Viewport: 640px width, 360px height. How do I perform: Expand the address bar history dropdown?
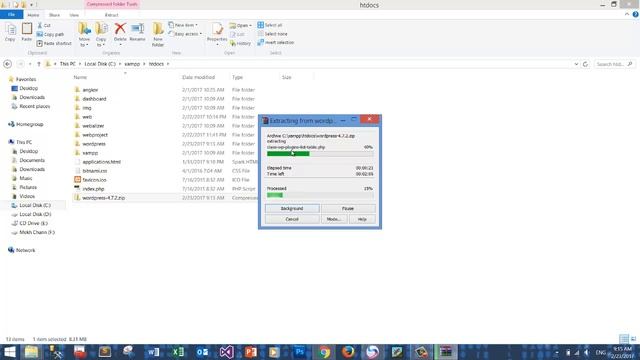pyautogui.click(x=576, y=64)
